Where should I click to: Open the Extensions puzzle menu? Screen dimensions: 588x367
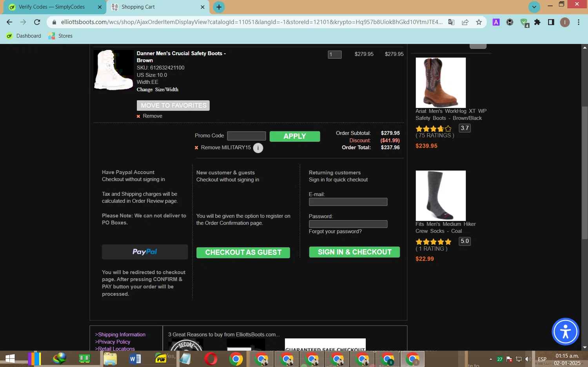point(537,22)
